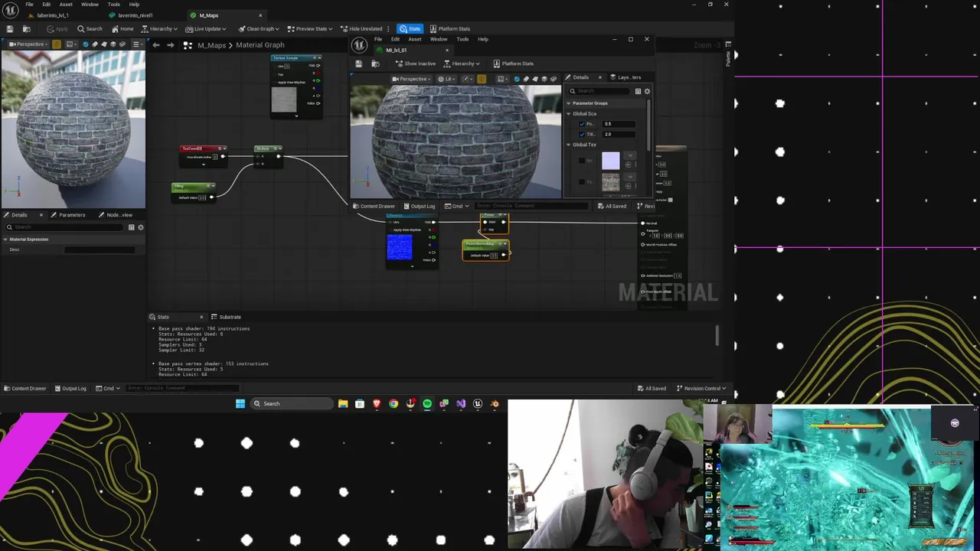Open the Perspective dropdown in the left preview viewport
The image size is (980, 551).
pos(27,44)
